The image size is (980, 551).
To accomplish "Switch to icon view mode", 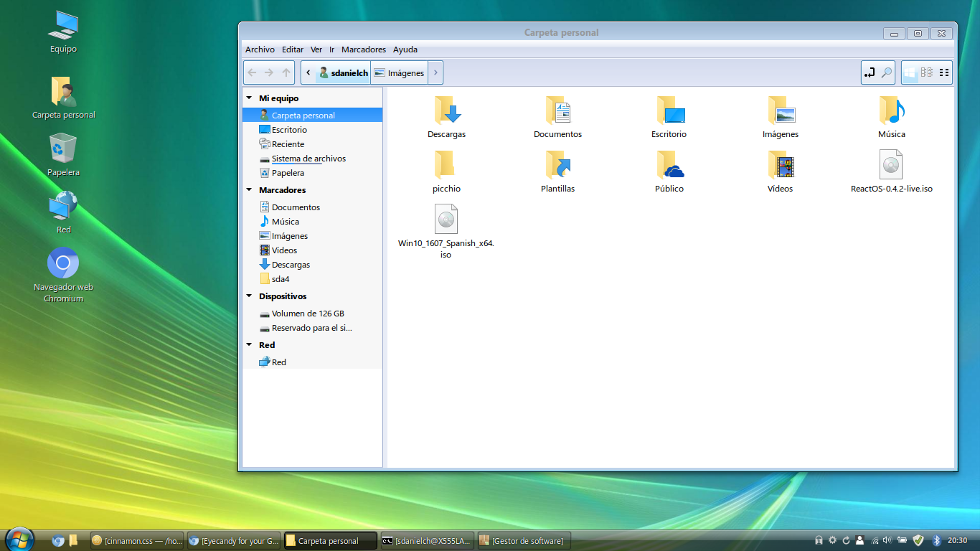I will pyautogui.click(x=910, y=72).
